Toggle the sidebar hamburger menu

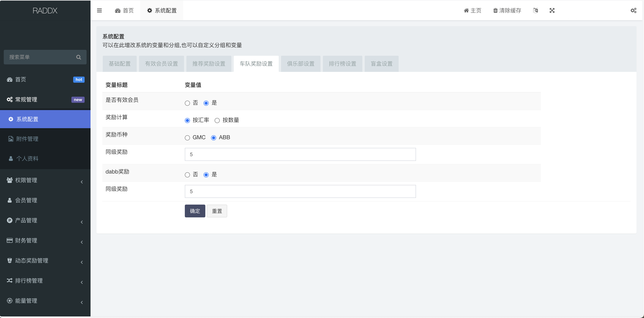tap(99, 10)
